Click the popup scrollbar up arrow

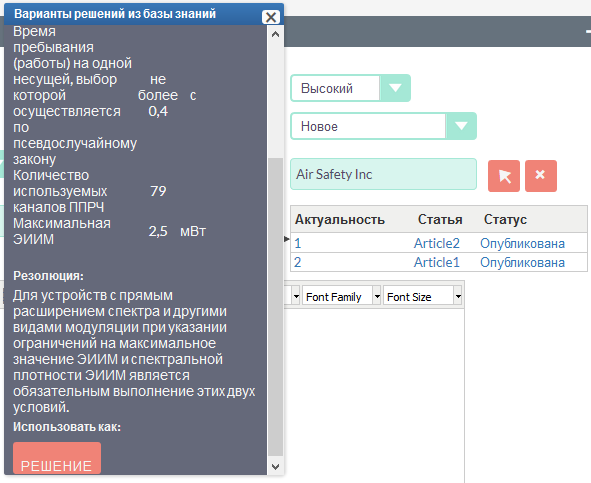point(276,34)
